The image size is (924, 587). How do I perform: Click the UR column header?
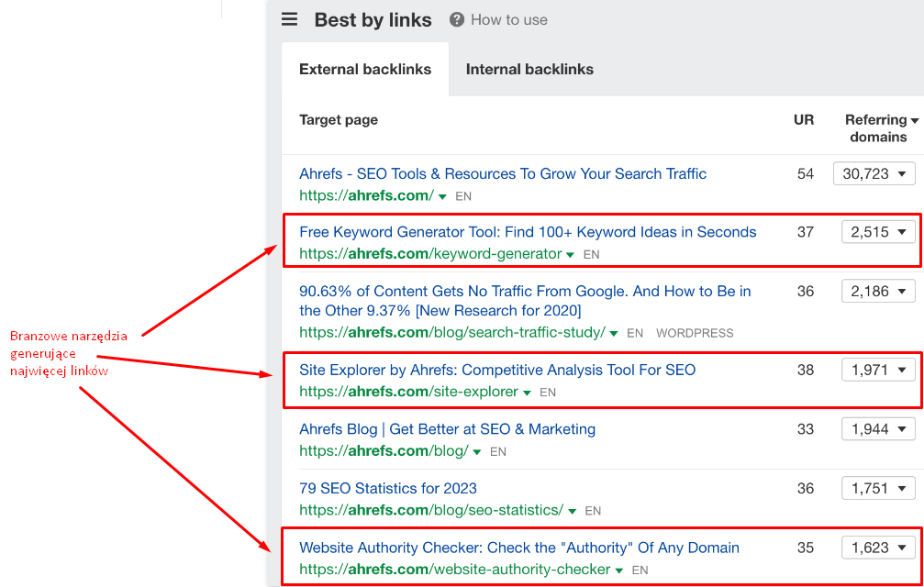coord(804,119)
